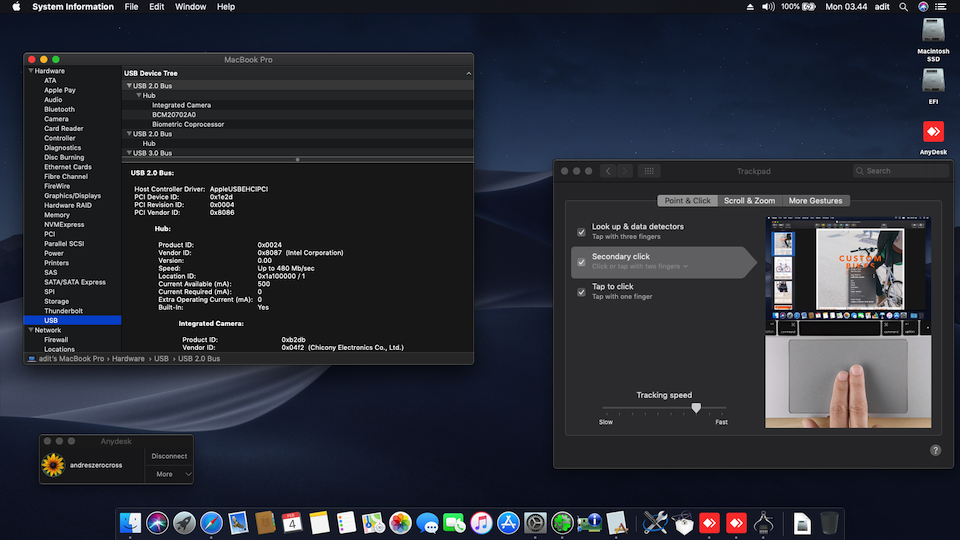The height and width of the screenshot is (540, 960).
Task: Switch to Scroll & Zoom tab
Action: (x=749, y=201)
